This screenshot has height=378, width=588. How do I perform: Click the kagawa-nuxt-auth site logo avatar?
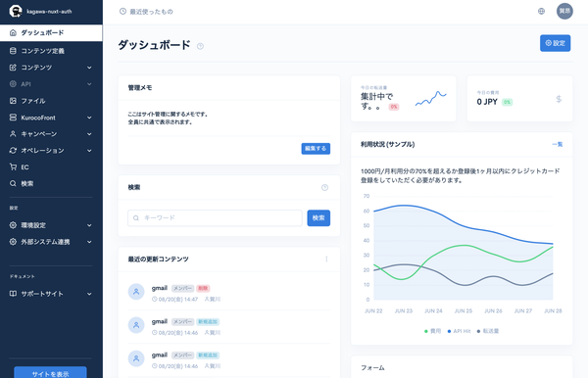16,11
